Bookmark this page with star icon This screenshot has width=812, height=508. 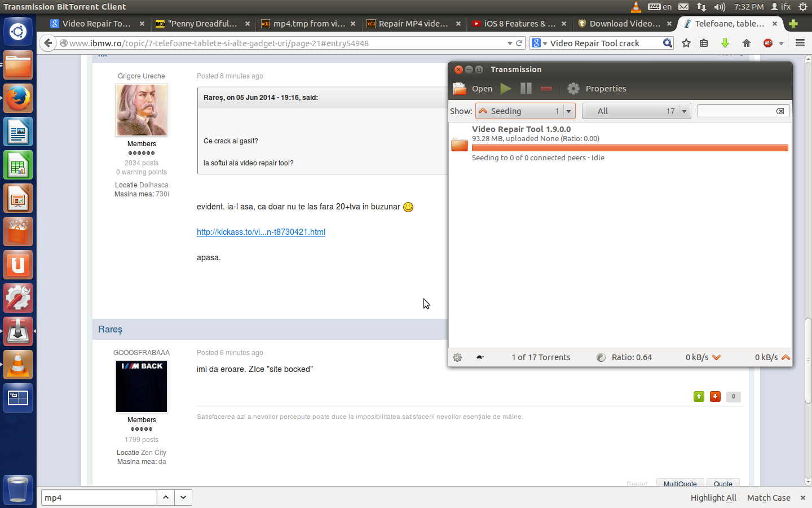(686, 43)
